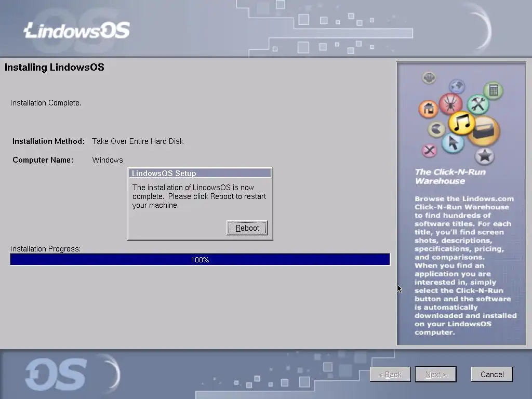Click the LindowsOS logo in header
Screen dimensions: 532x399
click(x=77, y=31)
